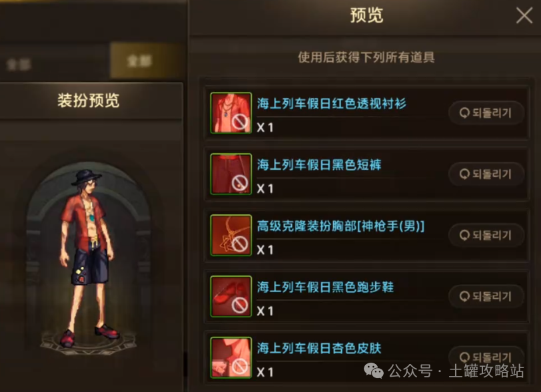Viewport: 541px width, 392px height.
Task: Click the red see-through shirt item icon
Action: [231, 112]
